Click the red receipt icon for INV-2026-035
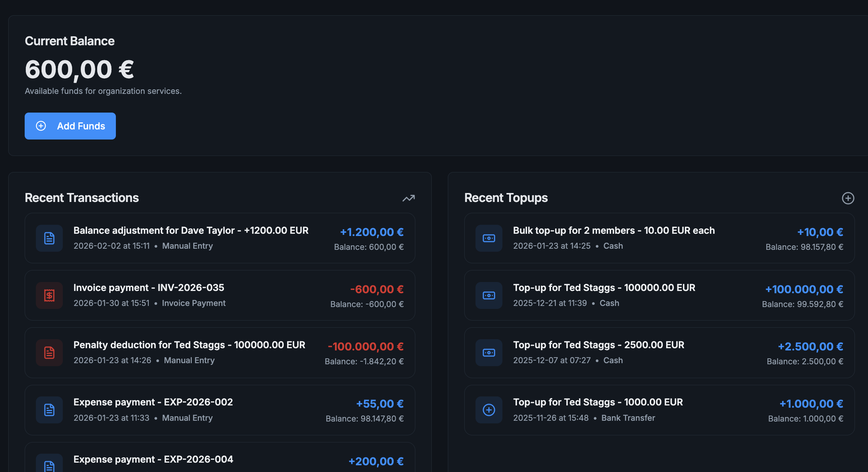 coord(49,295)
